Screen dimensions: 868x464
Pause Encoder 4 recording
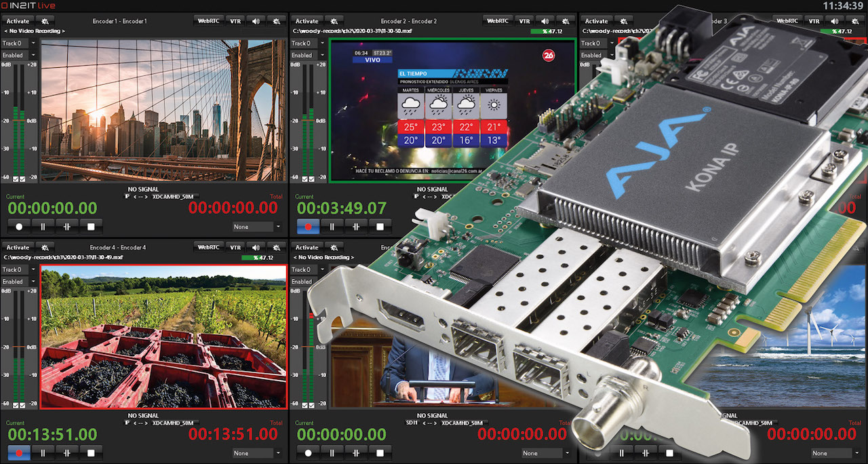tap(43, 452)
